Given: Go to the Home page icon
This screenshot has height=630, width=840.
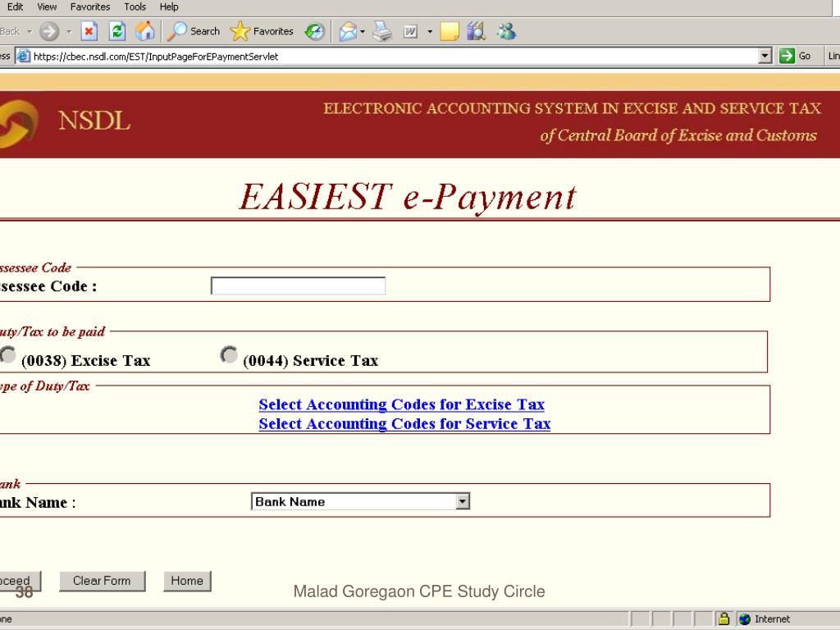Looking at the screenshot, I should point(144,32).
